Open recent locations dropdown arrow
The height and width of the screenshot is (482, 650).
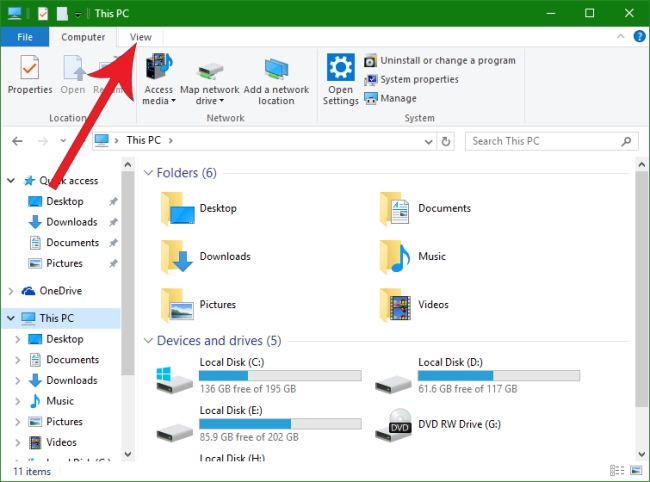(x=63, y=141)
